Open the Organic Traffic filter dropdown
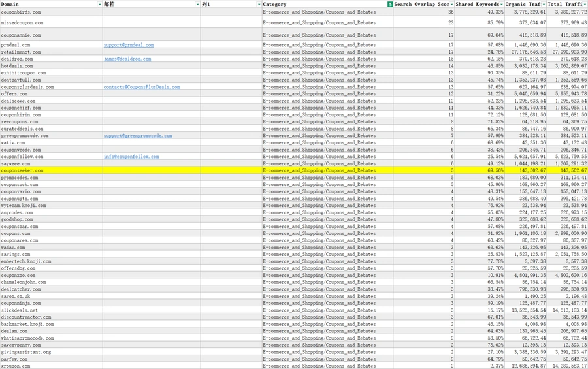The width and height of the screenshot is (588, 369). tap(544, 4)
